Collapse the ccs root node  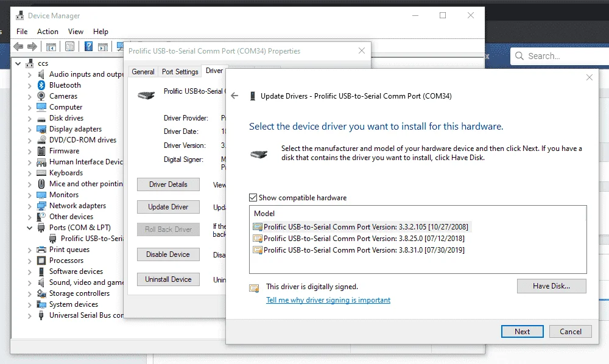[18, 63]
